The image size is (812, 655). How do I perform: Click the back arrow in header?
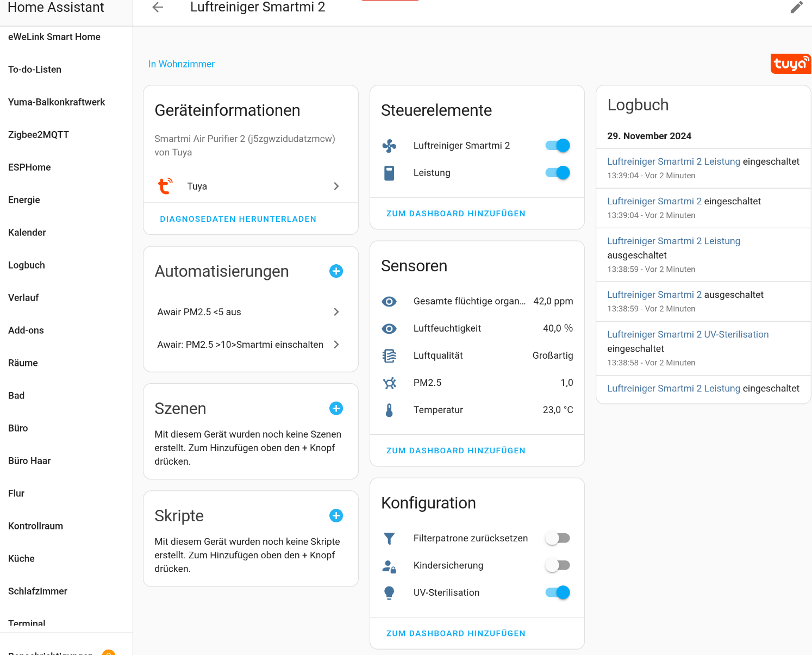coord(158,8)
